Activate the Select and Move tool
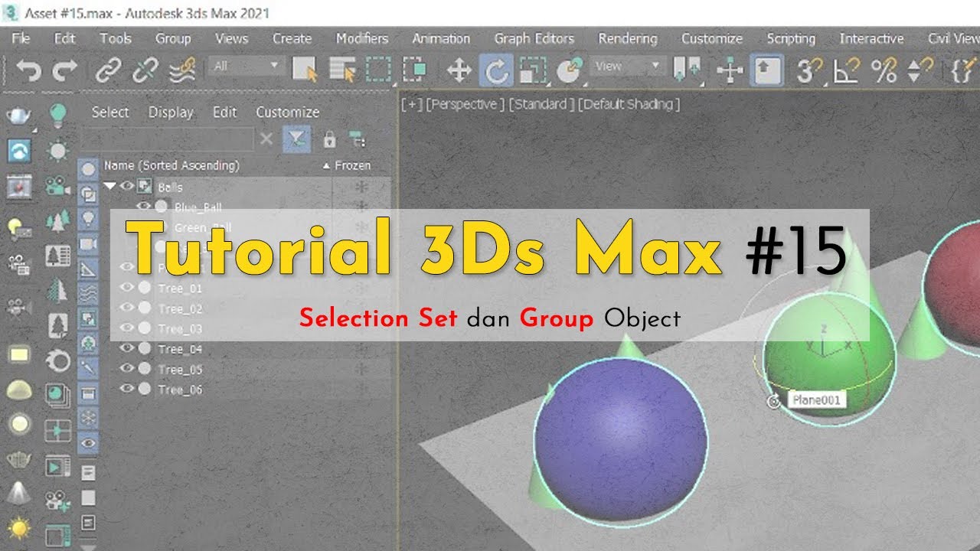Image resolution: width=980 pixels, height=551 pixels. (458, 71)
